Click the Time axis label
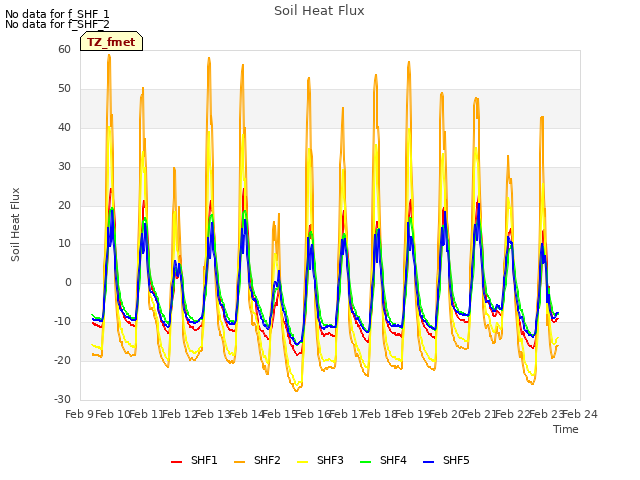This screenshot has height=480, width=640. [x=566, y=429]
